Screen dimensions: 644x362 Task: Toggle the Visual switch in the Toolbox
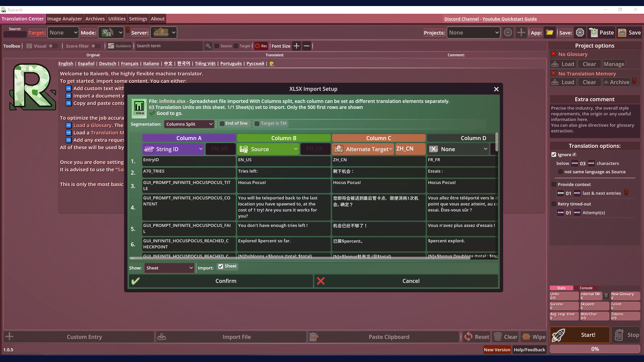(53, 46)
